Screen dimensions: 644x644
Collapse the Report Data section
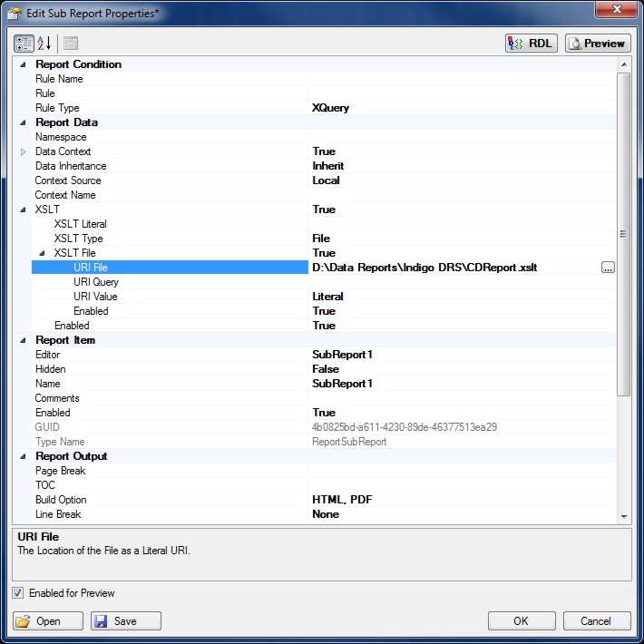[x=23, y=122]
